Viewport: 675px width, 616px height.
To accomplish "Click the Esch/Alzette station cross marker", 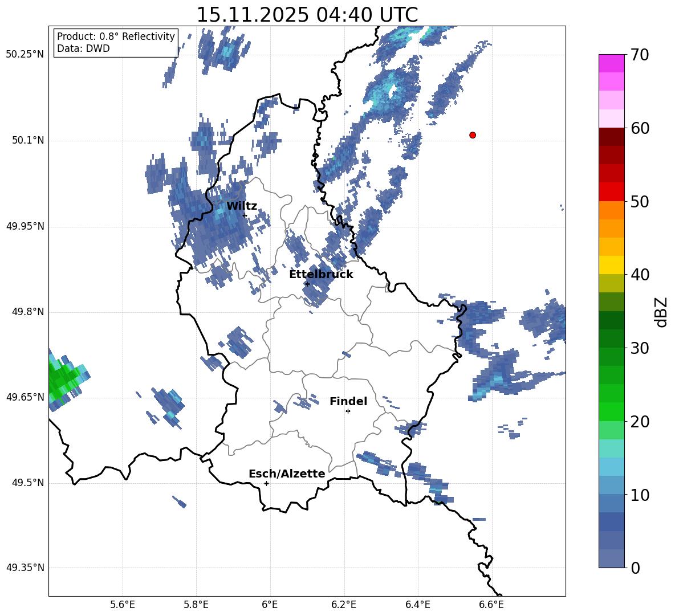I will (x=266, y=483).
